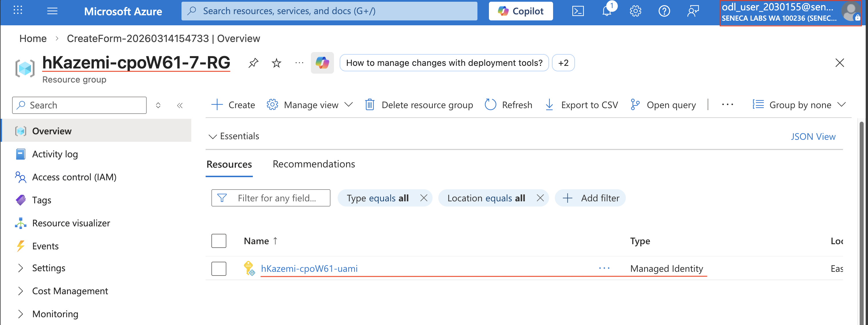Show the +2 more Copilot suggestions
868x325 pixels.
click(x=563, y=63)
